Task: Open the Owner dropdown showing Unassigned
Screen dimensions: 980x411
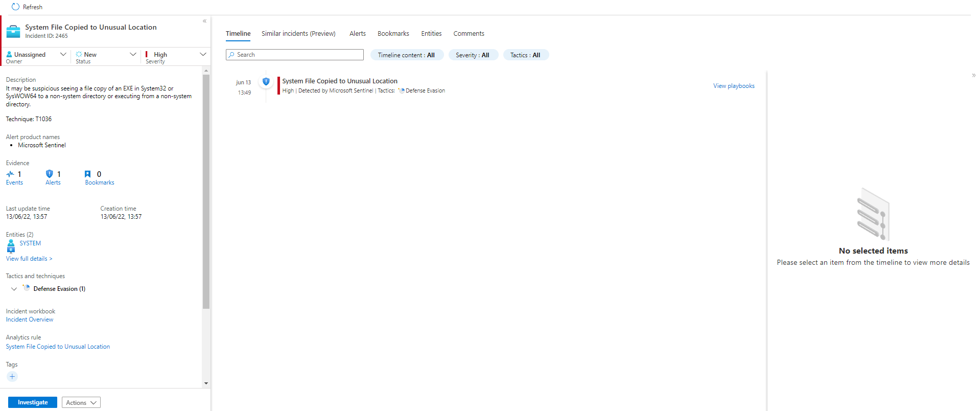Action: [36, 55]
